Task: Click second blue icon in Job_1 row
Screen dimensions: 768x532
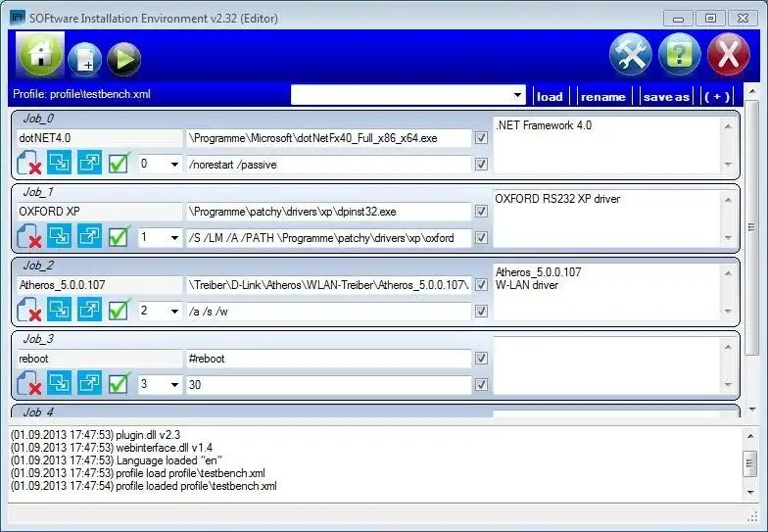Action: click(89, 236)
